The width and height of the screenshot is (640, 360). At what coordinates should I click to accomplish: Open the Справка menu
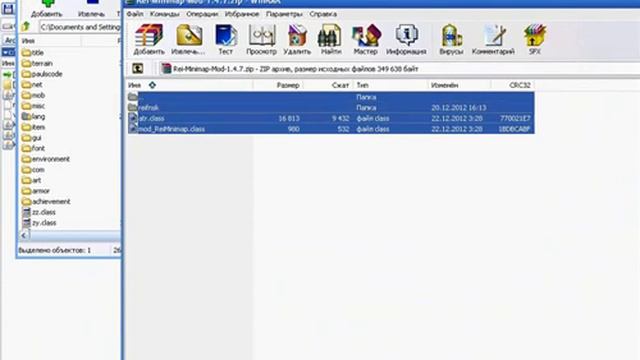pos(323,14)
